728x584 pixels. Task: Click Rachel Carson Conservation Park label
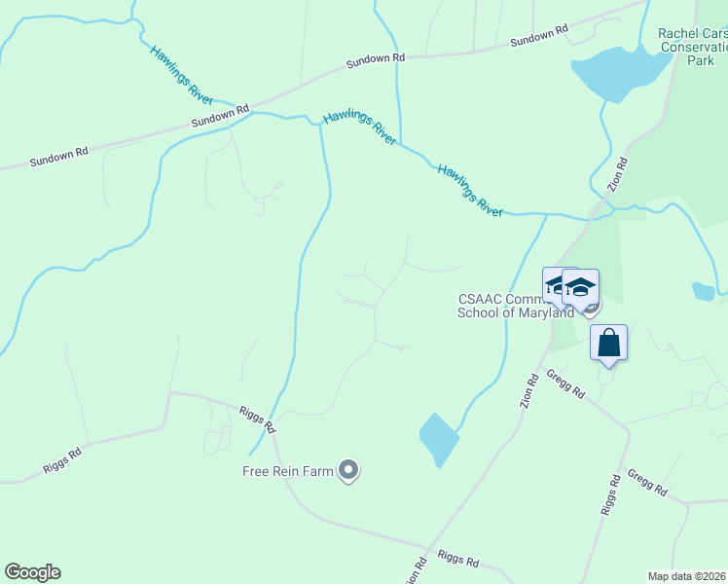[694, 47]
